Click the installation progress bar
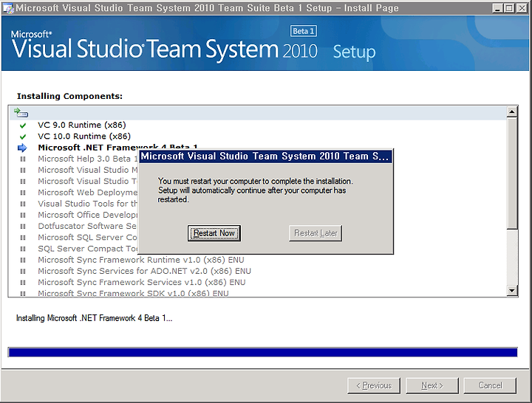Screen dimensions: 532x403 pyautogui.click(x=263, y=353)
